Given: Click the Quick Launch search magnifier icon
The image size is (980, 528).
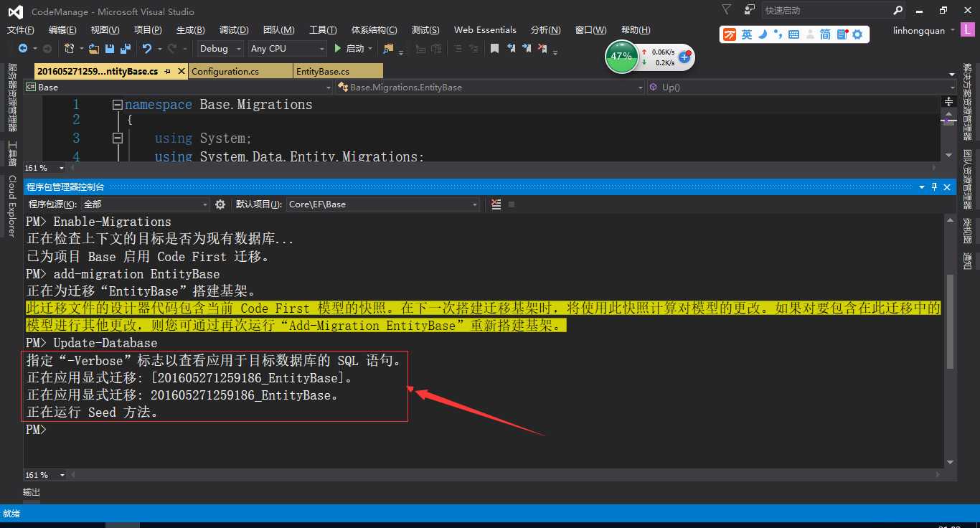Looking at the screenshot, I should click(x=897, y=11).
